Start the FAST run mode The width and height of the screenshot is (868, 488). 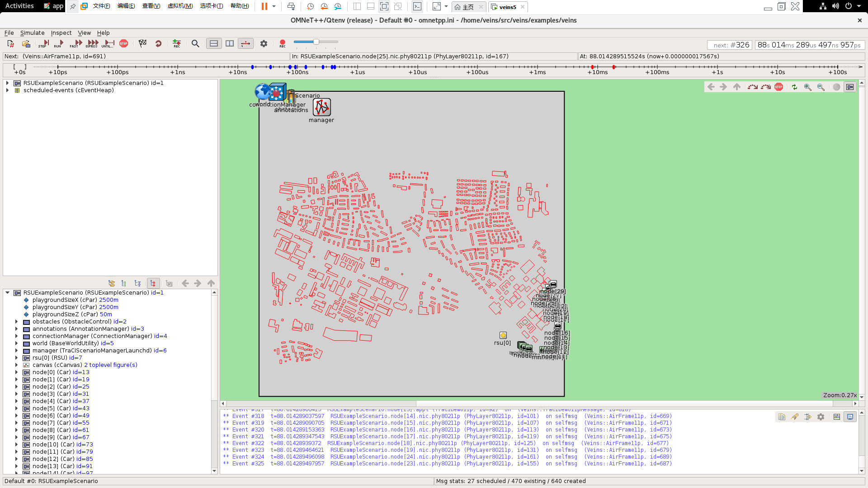tap(76, 43)
